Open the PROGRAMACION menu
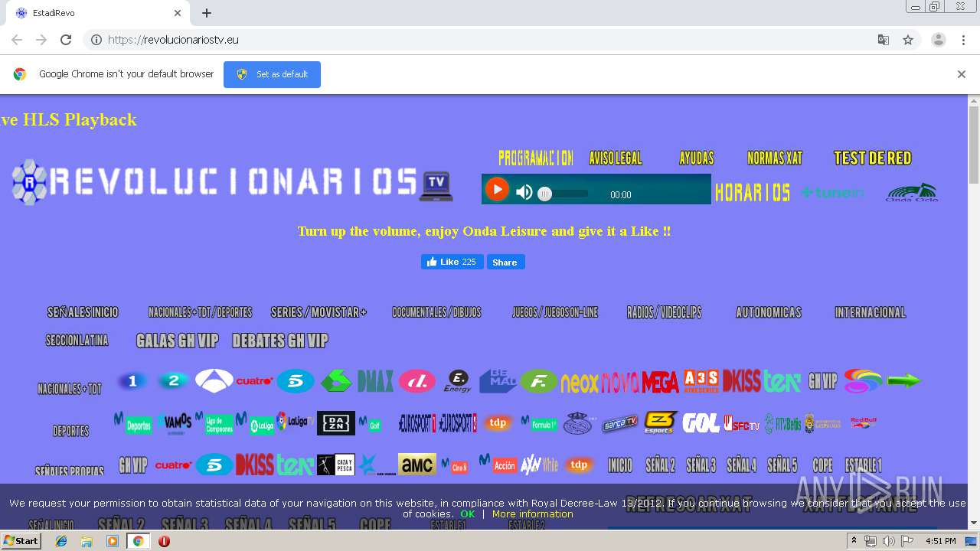The width and height of the screenshot is (980, 551). pos(536,158)
